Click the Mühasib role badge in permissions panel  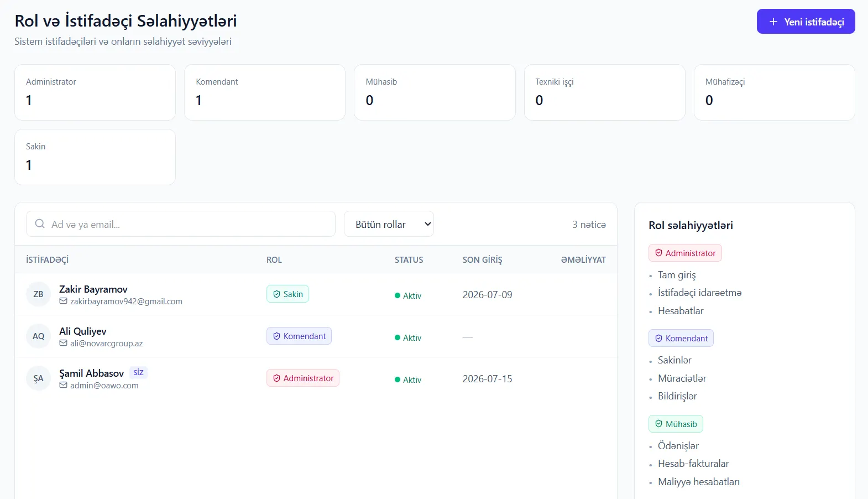(676, 424)
